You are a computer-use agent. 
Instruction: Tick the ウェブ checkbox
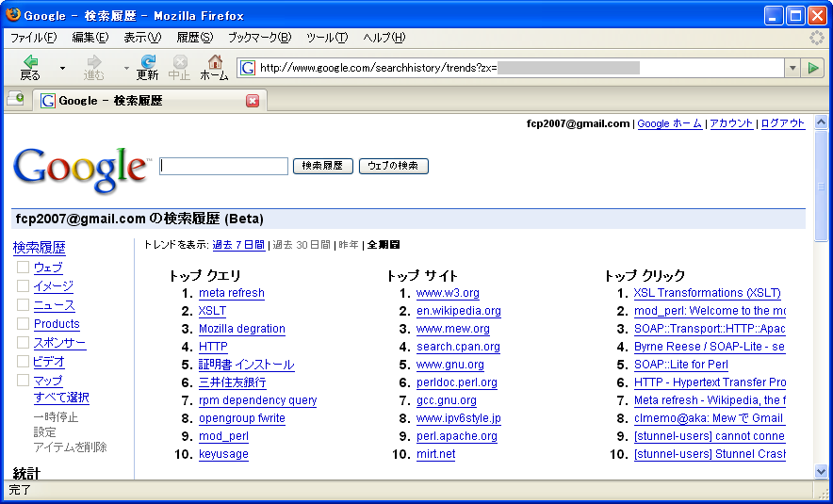point(23,267)
